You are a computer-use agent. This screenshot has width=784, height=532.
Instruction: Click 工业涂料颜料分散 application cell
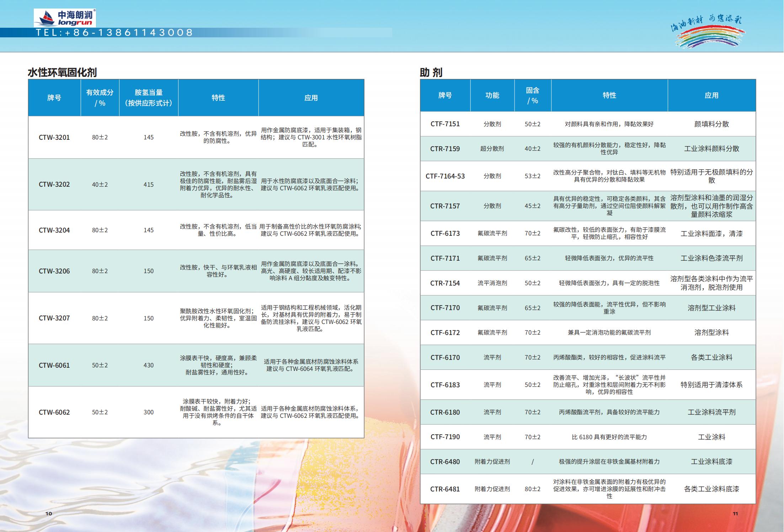(712, 149)
